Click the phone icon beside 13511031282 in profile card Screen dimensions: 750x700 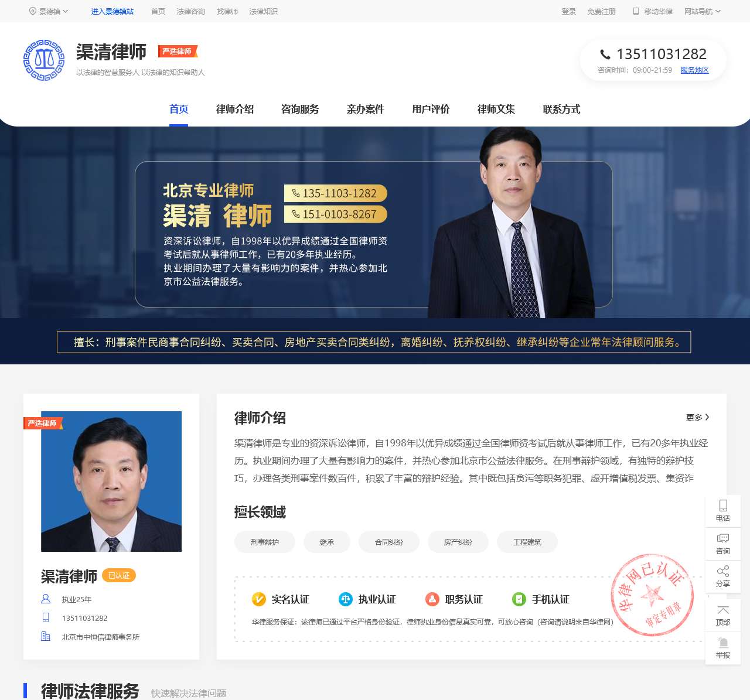46,618
